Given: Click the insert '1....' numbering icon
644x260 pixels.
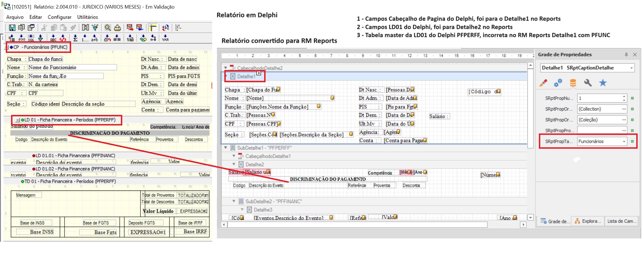Looking at the screenshot, I should 85,38.
